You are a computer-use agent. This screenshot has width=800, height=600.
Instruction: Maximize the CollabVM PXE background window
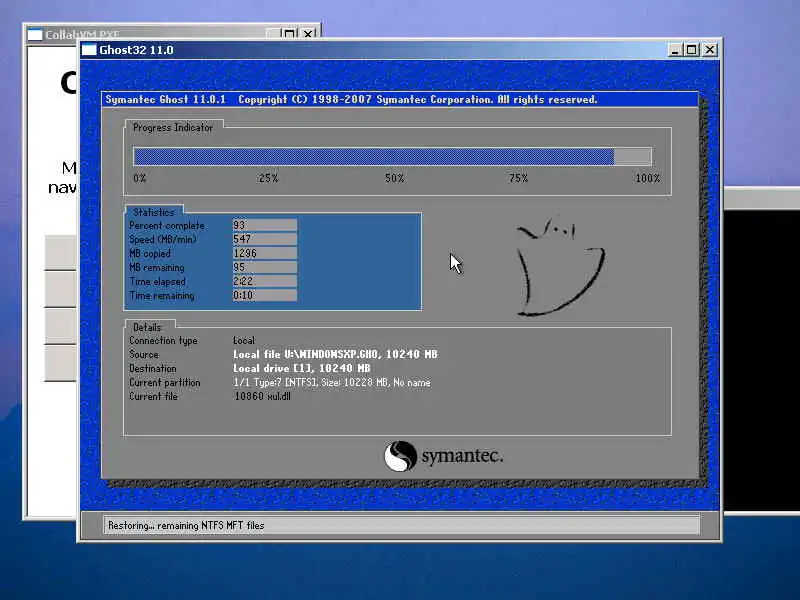[289, 34]
